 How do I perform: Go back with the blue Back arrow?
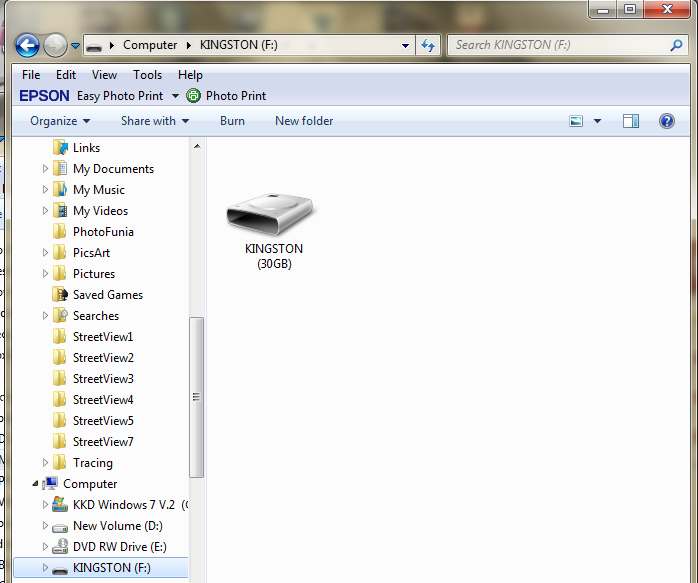pyautogui.click(x=27, y=45)
